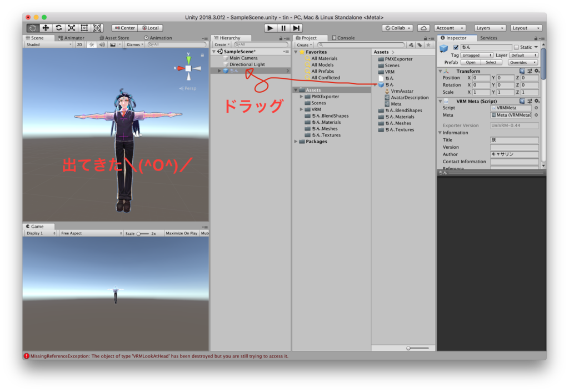The image size is (569, 392).
Task: Open the Layout dropdown
Action: (526, 28)
